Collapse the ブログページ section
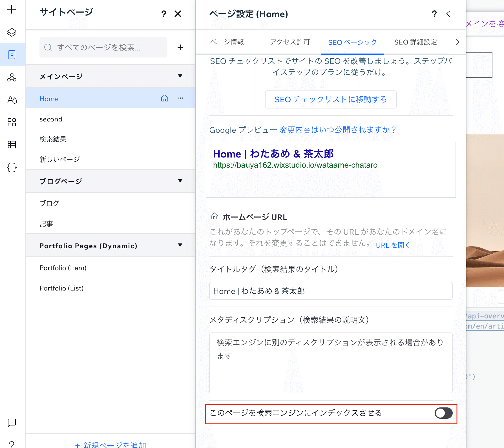The image size is (504, 448). (x=180, y=181)
